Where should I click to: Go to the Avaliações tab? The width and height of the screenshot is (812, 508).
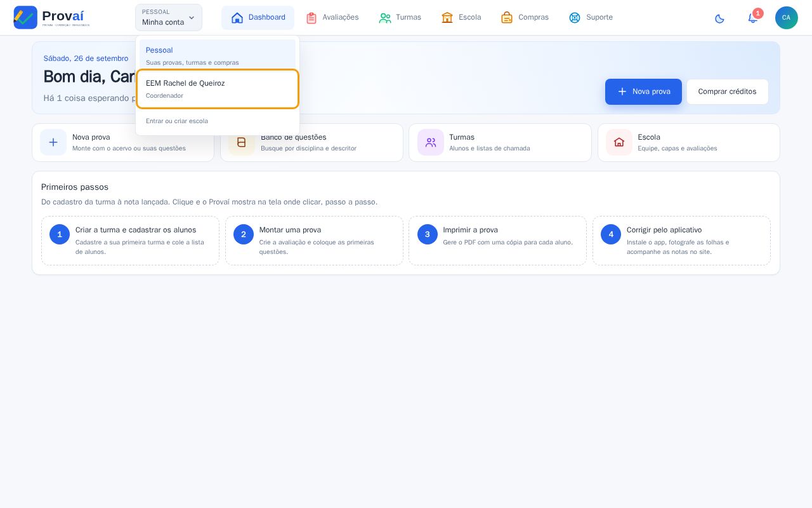[332, 18]
